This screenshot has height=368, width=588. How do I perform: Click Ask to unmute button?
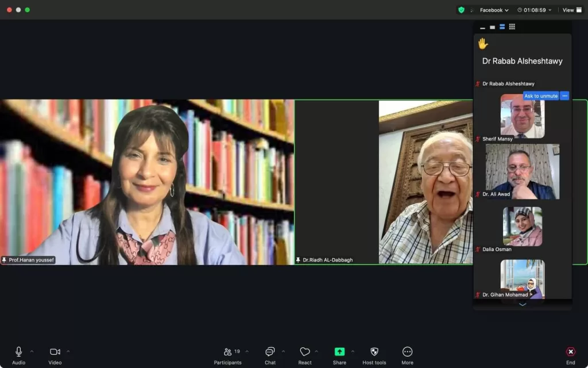540,96
